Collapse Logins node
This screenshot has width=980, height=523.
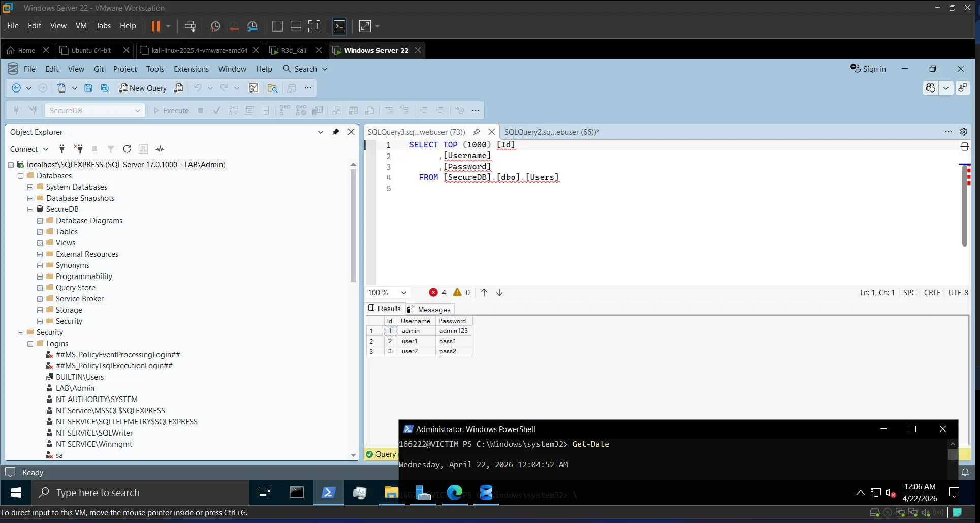[30, 344]
